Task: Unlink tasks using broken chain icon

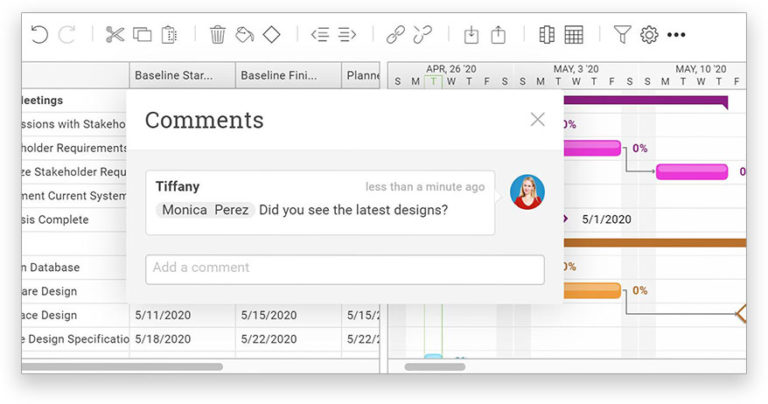Action: point(423,35)
